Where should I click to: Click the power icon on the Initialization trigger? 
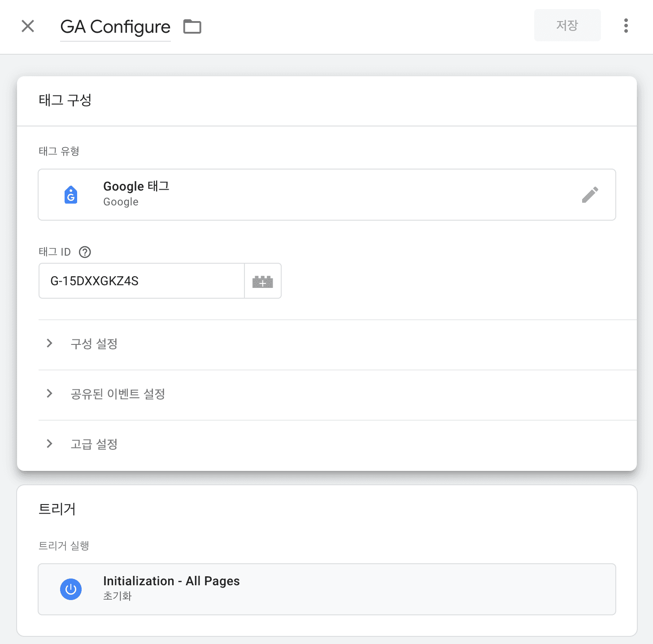(x=71, y=589)
